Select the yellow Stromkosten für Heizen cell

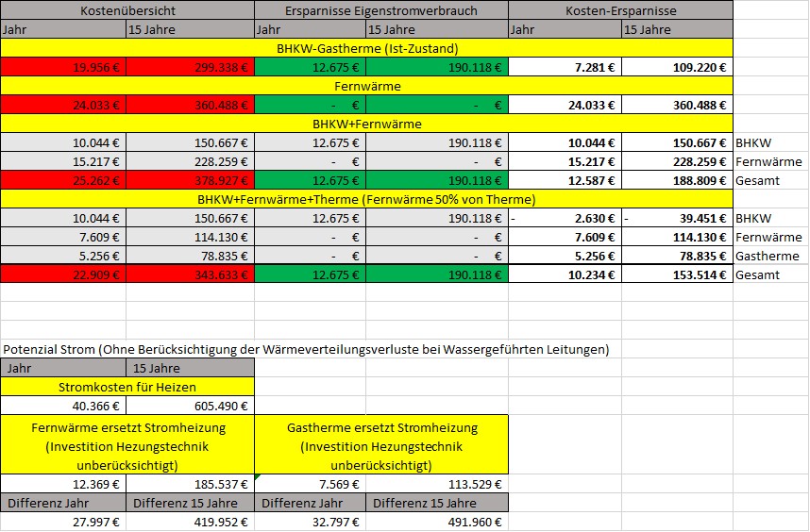click(x=127, y=387)
